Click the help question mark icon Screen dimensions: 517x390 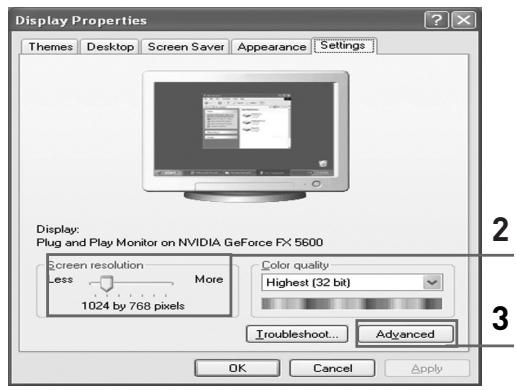436,20
